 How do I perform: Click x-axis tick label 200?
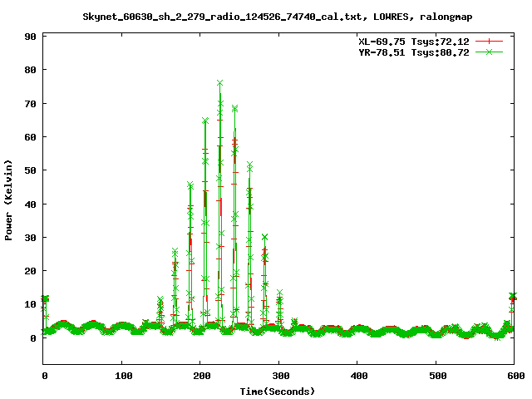(x=199, y=376)
